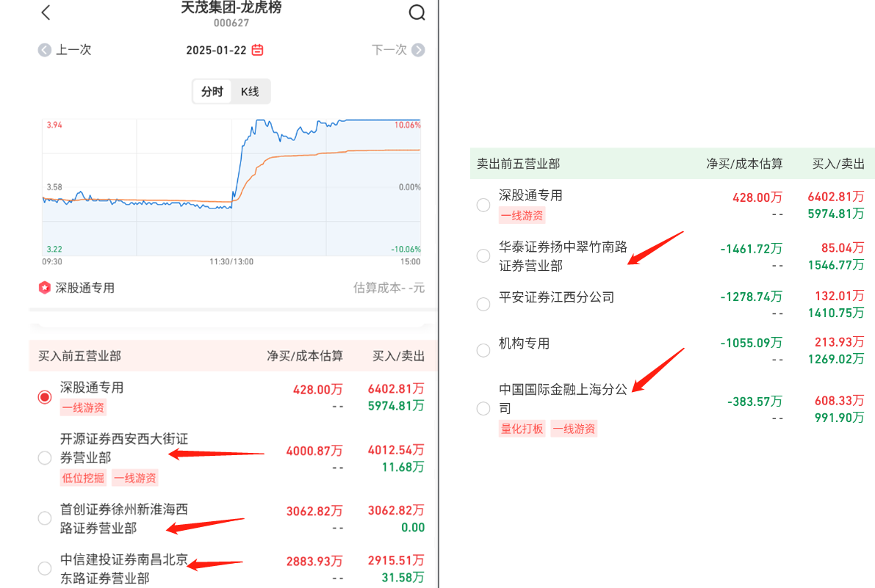The image size is (875, 588).
Task: Select the 首创证券徐州新淮海西路 radio button
Action: coord(45,518)
